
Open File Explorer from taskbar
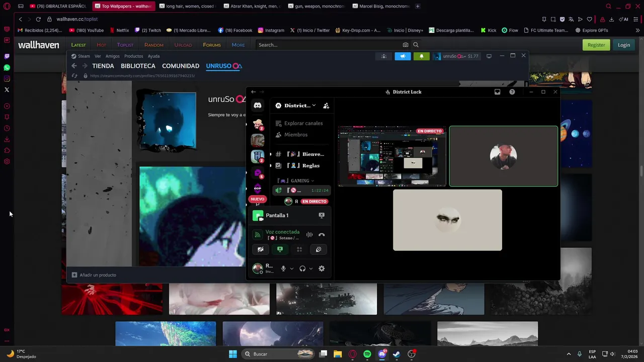(x=338, y=354)
